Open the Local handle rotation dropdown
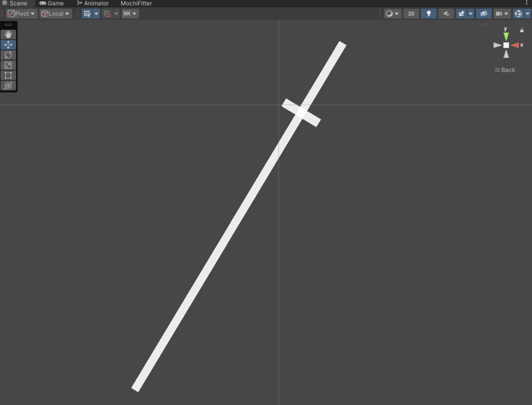The height and width of the screenshot is (405, 532). tap(55, 14)
